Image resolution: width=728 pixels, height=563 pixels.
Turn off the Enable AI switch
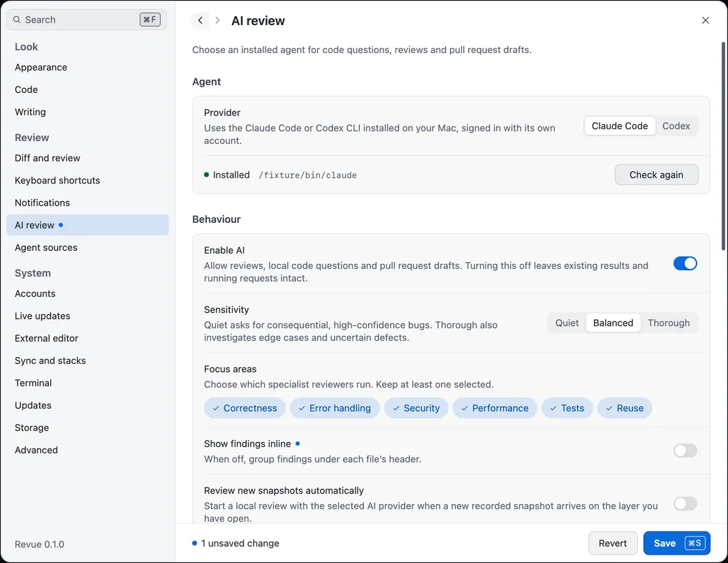685,263
